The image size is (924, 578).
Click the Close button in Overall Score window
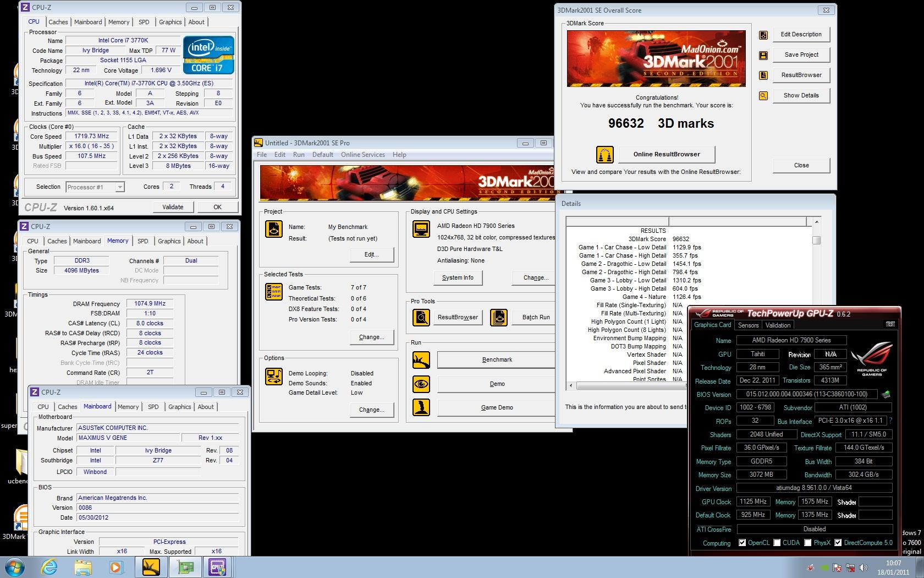[801, 165]
